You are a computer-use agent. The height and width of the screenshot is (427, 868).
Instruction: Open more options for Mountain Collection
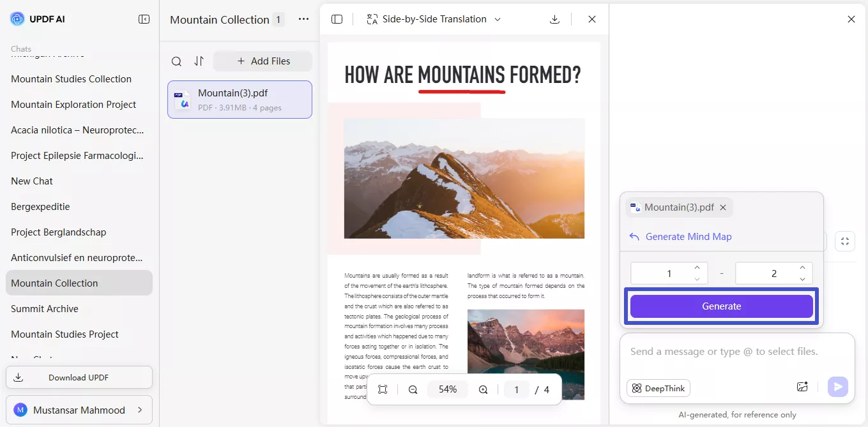tap(303, 19)
